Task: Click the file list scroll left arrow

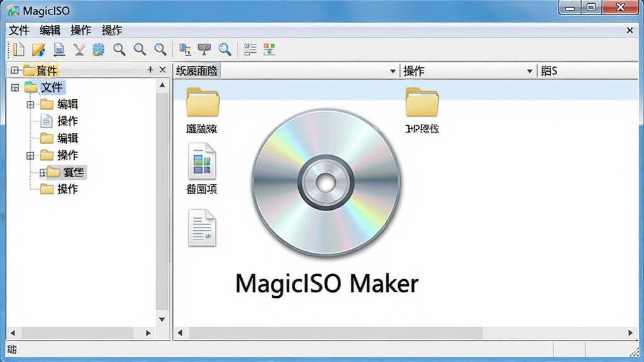Action: point(180,333)
